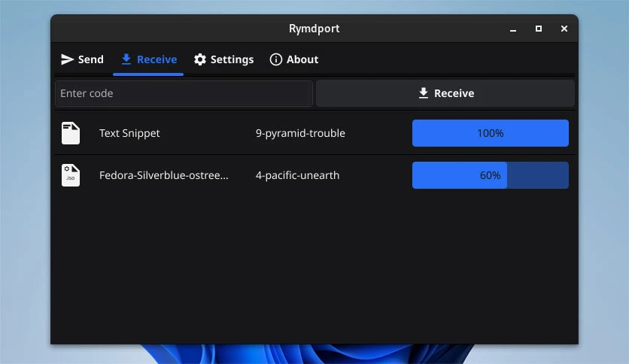Switch to the Receive tab
Screen dimensions: 629x364
tap(148, 59)
